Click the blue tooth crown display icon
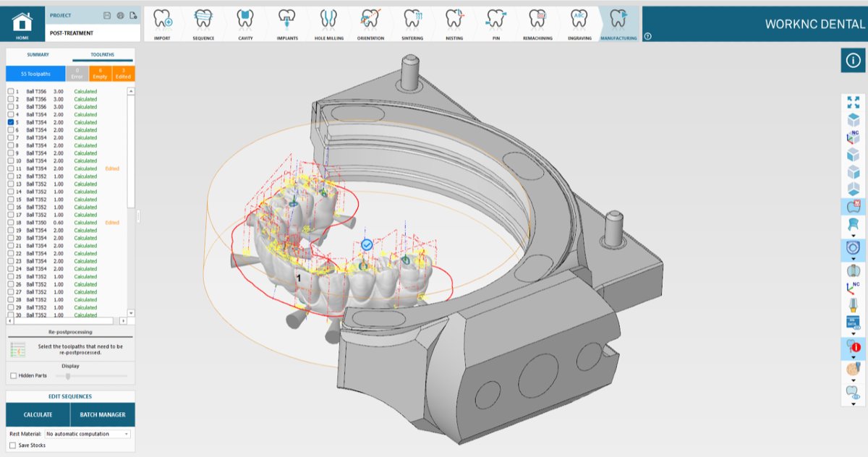 pyautogui.click(x=854, y=225)
